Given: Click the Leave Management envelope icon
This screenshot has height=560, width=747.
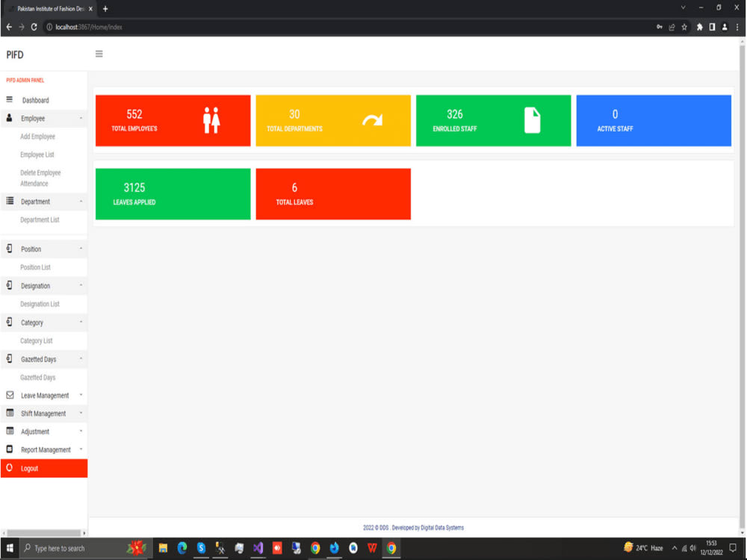Looking at the screenshot, I should [10, 395].
